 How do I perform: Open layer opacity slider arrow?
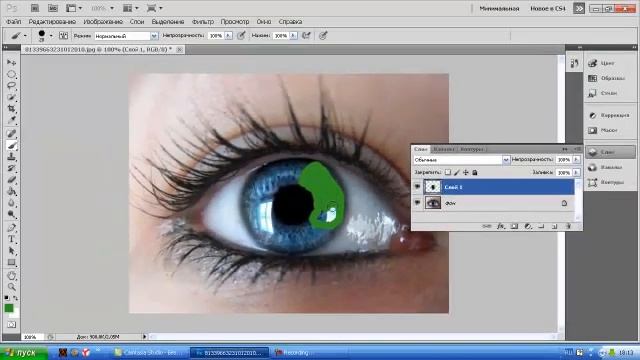click(576, 160)
